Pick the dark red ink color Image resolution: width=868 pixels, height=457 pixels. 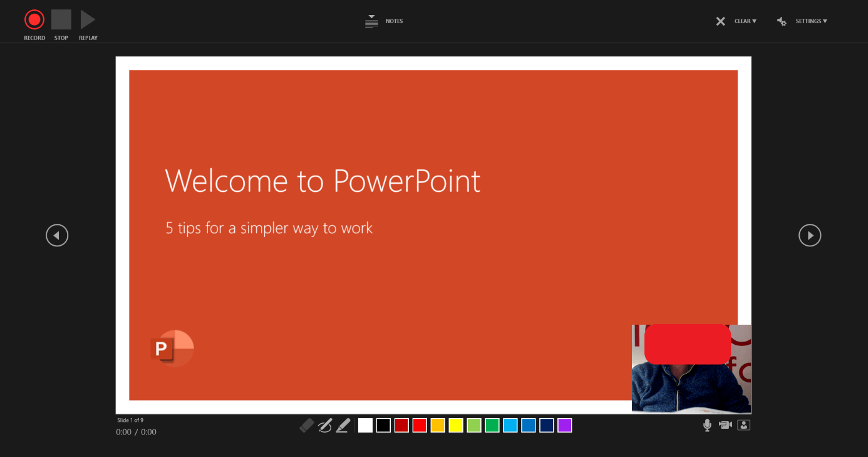(x=401, y=426)
